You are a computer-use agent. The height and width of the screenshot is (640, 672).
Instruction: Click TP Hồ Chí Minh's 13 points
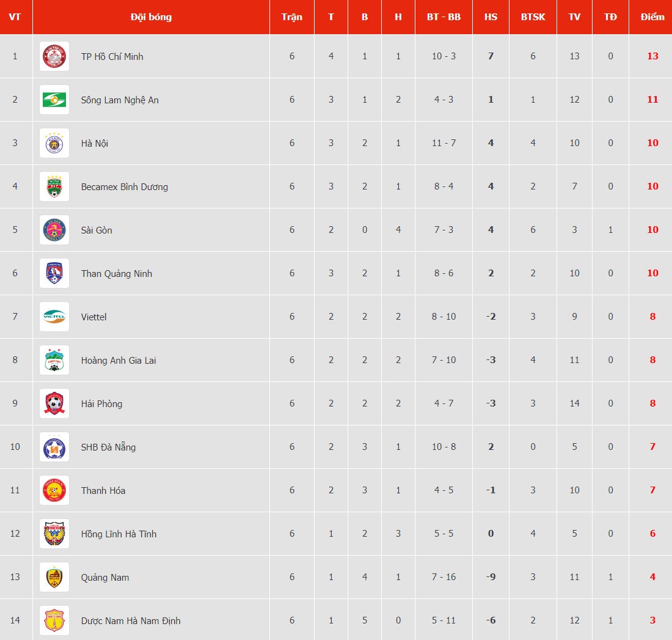pos(652,56)
